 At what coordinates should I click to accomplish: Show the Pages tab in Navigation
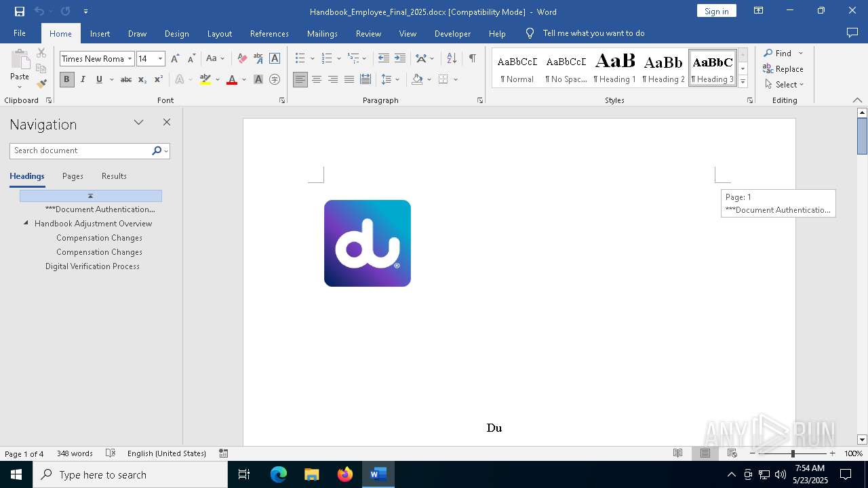(73, 176)
